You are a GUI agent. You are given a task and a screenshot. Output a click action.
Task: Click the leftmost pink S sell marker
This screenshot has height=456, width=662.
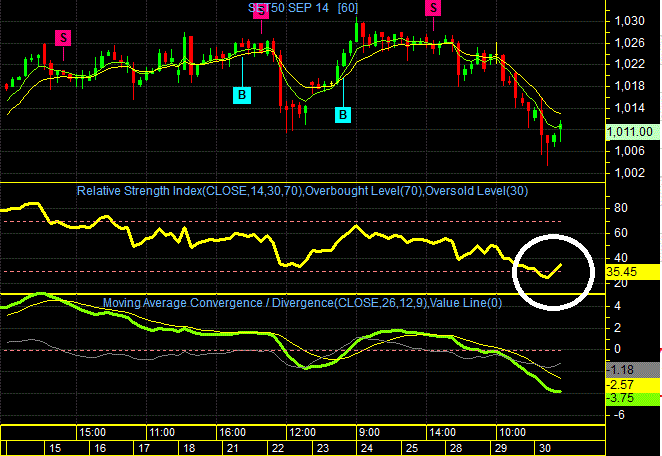tap(63, 38)
